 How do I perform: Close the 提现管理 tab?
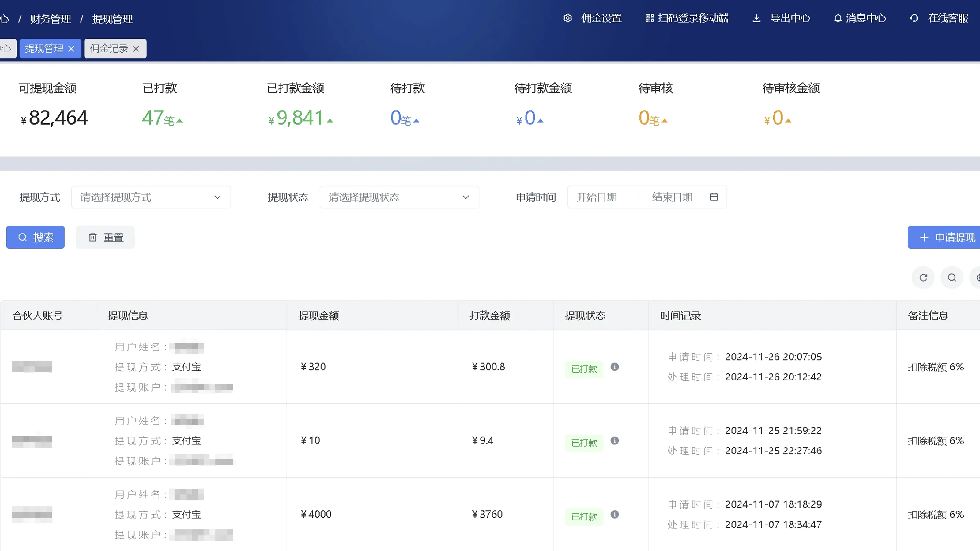(x=71, y=49)
